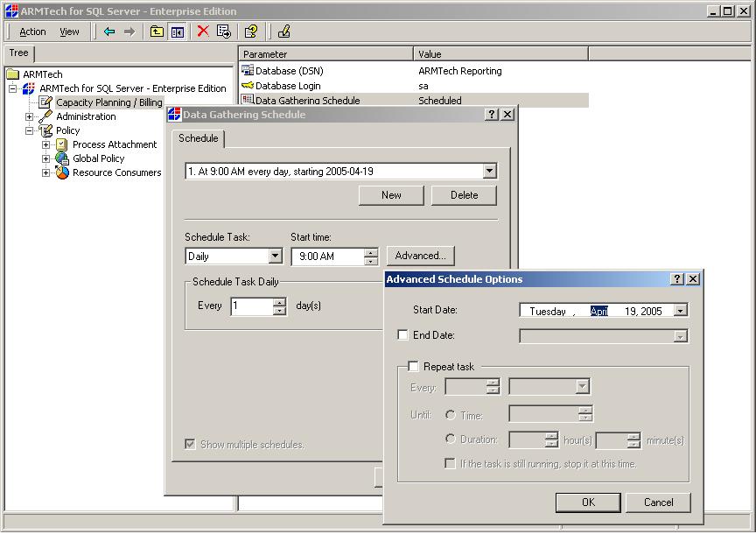Screen dimensions: 756x534
Task: Collapse the ARMTech for SQL Server tree node
Action: point(13,88)
